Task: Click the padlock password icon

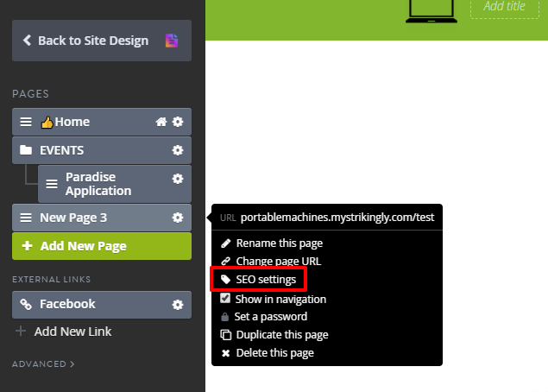Action: pyautogui.click(x=225, y=317)
